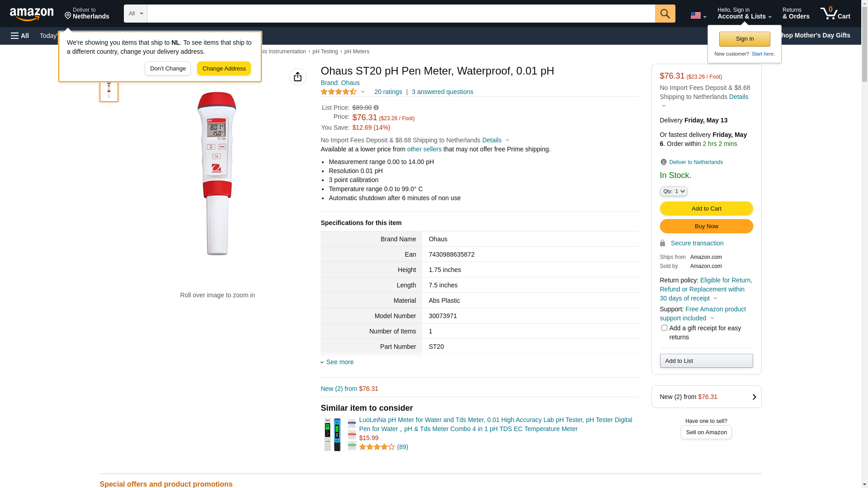
Task: Expand See more specifications
Action: tap(340, 362)
